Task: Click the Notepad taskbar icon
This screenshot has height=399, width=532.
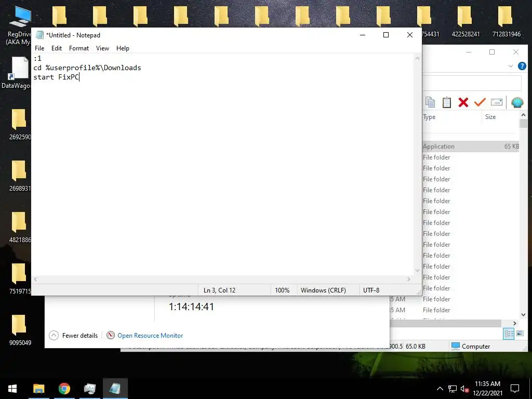Action: pyautogui.click(x=115, y=389)
